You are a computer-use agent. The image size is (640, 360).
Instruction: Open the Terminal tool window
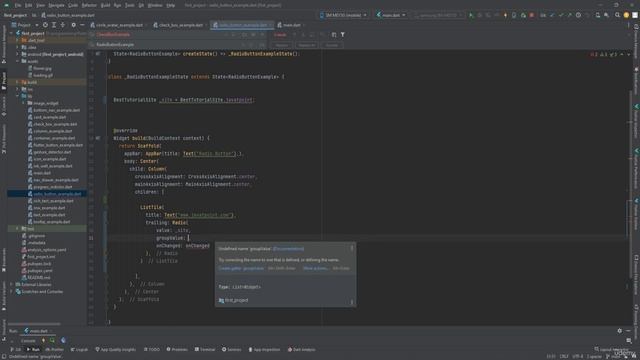[205, 349]
